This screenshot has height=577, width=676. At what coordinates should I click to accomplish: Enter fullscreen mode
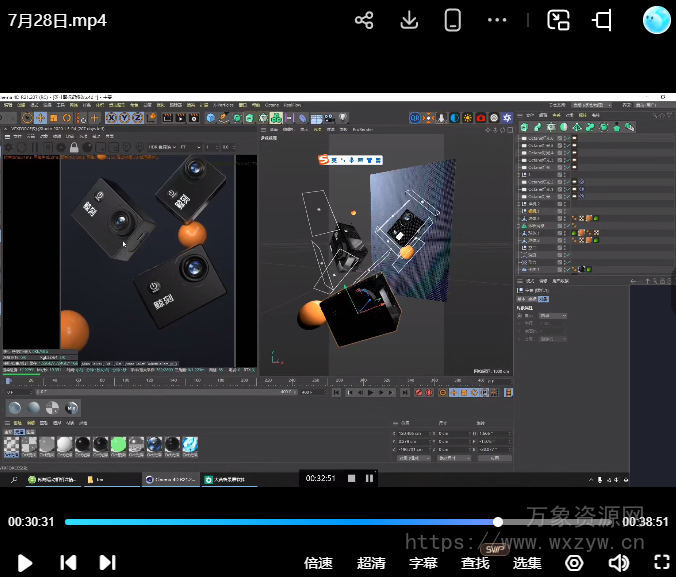pos(661,563)
